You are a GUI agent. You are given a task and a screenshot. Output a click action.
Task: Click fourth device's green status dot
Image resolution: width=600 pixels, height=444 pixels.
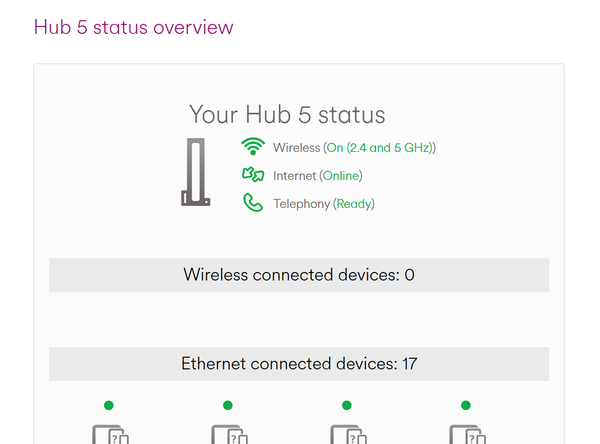pyautogui.click(x=465, y=405)
